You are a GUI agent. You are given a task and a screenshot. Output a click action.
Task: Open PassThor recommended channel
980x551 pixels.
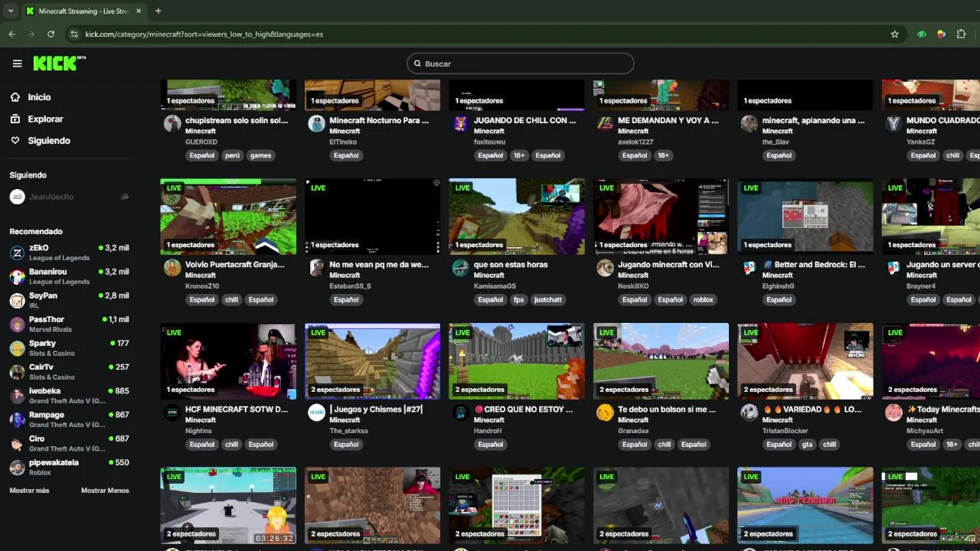pyautogui.click(x=69, y=324)
